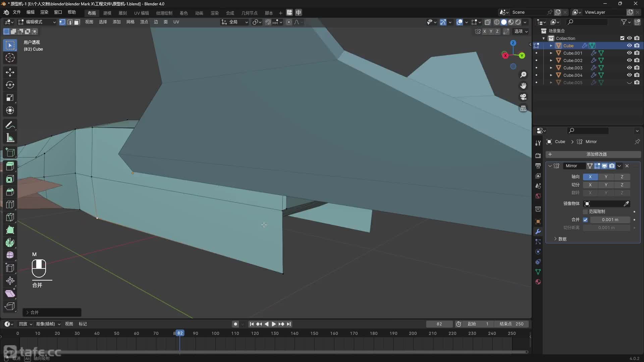Image resolution: width=644 pixels, height=362 pixels.
Task: Click the 添加修改器 add modifier button
Action: click(x=593, y=155)
